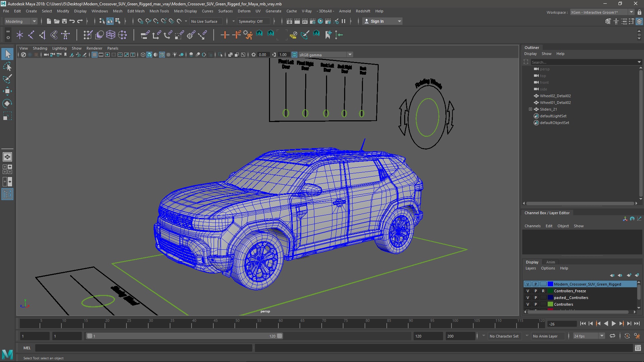Open the Renderer viewport menu

click(x=94, y=48)
